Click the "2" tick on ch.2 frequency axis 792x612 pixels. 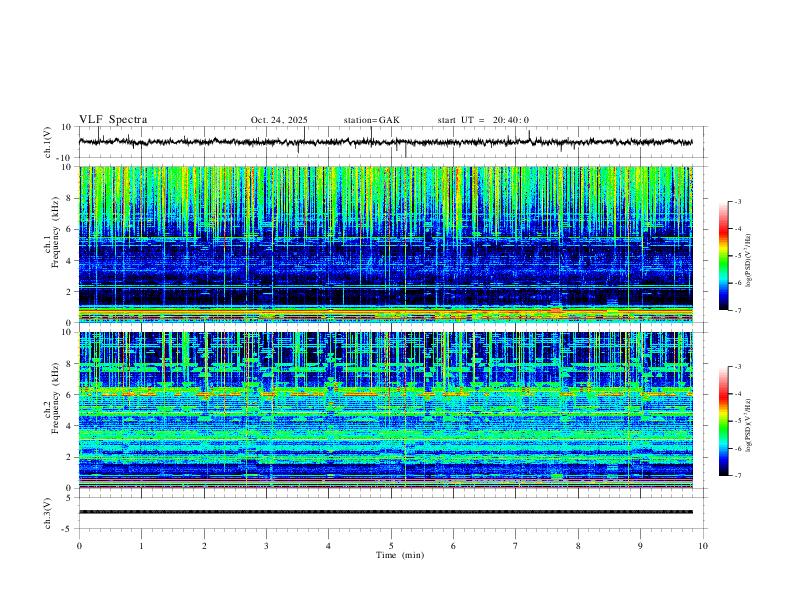pos(70,457)
